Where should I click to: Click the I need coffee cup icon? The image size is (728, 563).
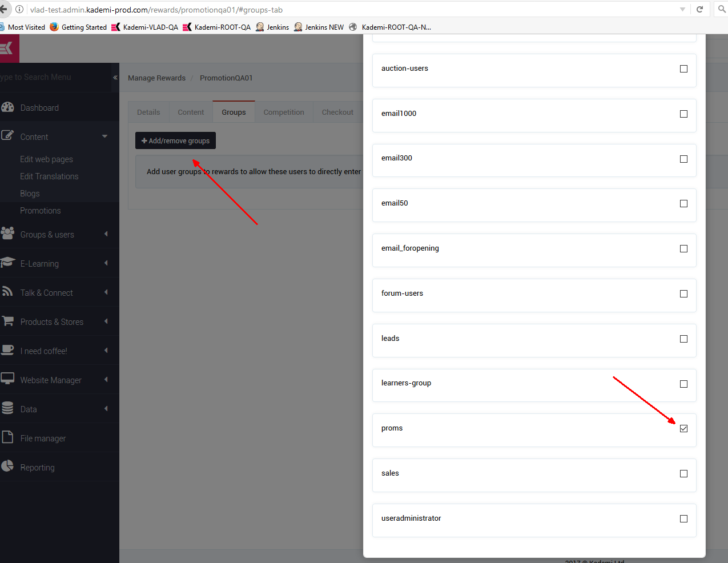click(x=7, y=350)
